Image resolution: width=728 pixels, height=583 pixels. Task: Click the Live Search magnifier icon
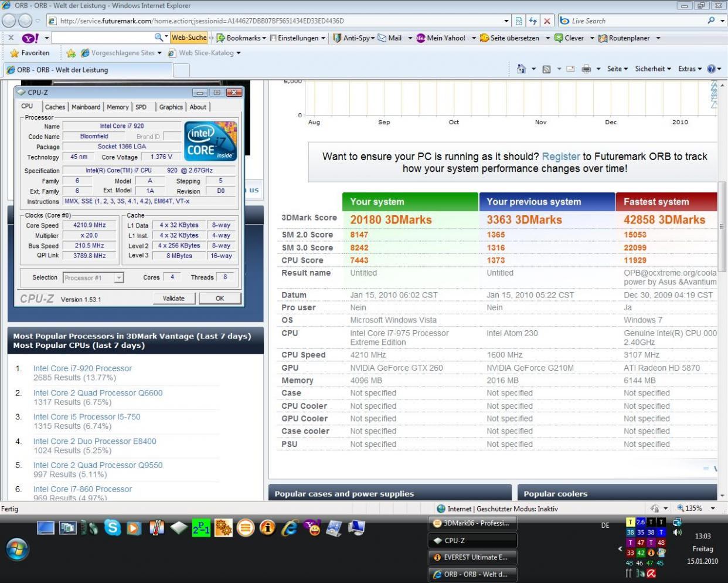[x=711, y=21]
